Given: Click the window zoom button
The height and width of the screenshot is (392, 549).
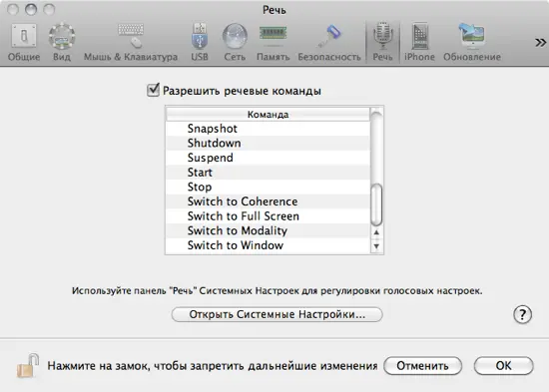Looking at the screenshot, I should pos(49,9).
